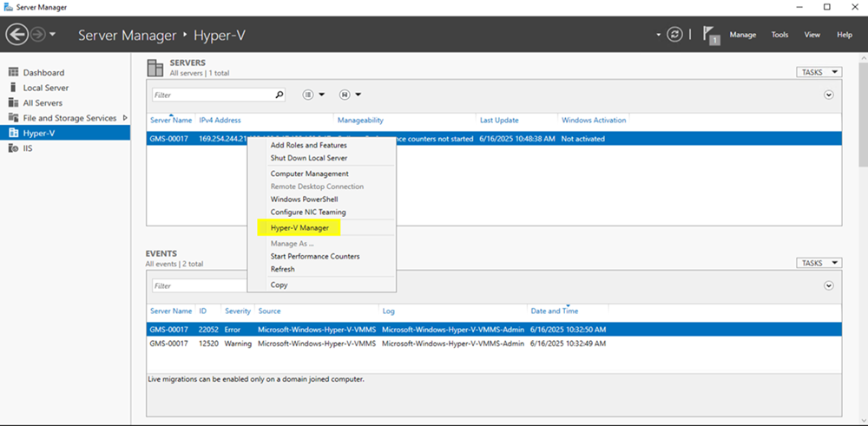Open the notifications flag icon
Screen dimensions: 868x426
pos(711,35)
